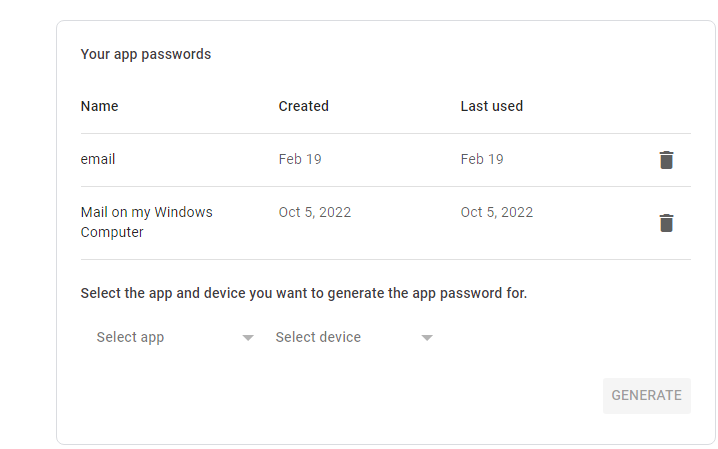Delete the Mail on my Windows Computer password
The height and width of the screenshot is (449, 718).
pyautogui.click(x=666, y=223)
